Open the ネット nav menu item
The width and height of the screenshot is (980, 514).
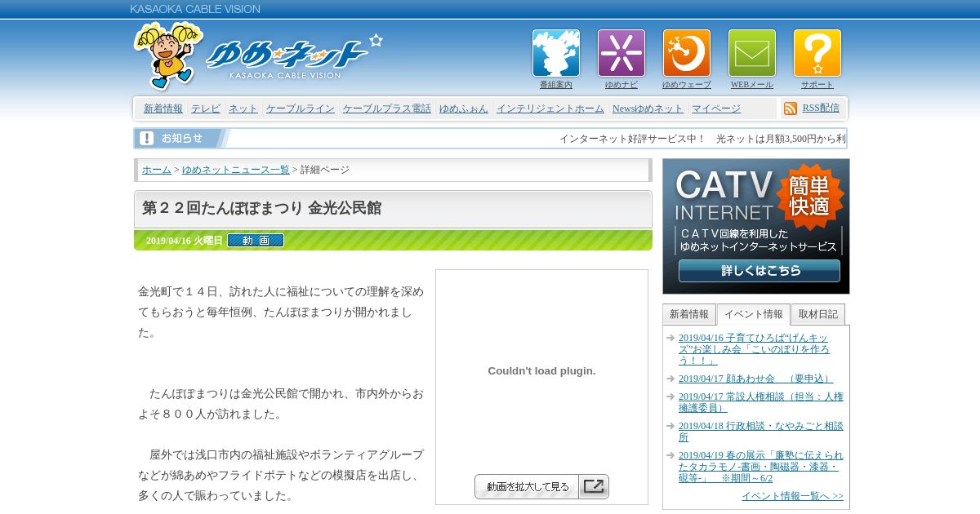coord(243,109)
